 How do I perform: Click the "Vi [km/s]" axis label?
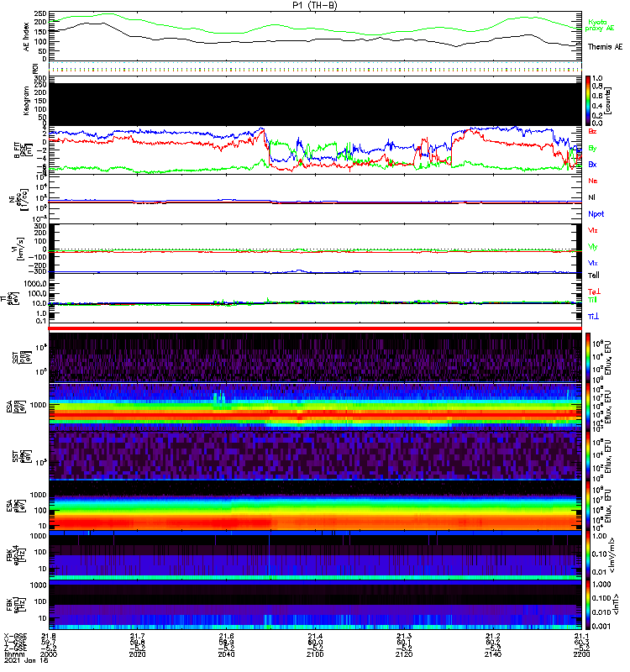19,249
